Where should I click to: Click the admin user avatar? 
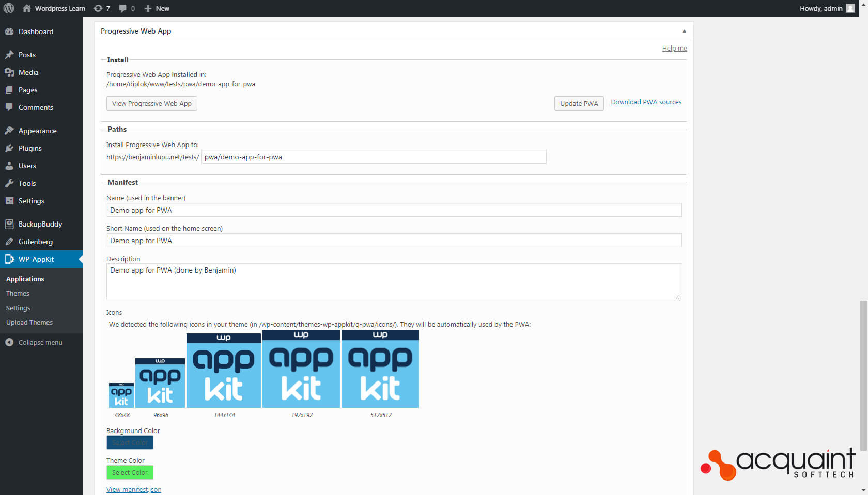tap(850, 8)
